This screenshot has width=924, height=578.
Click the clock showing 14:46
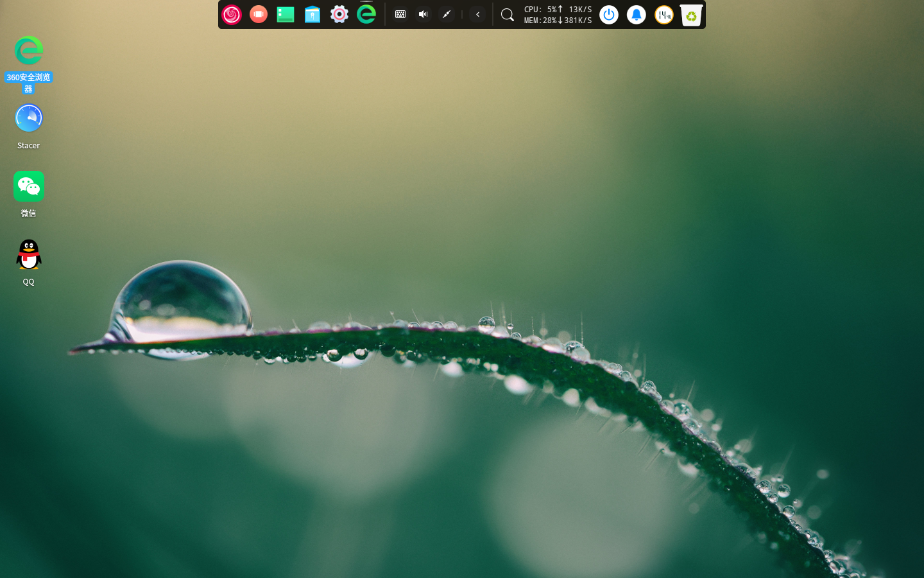(x=664, y=14)
